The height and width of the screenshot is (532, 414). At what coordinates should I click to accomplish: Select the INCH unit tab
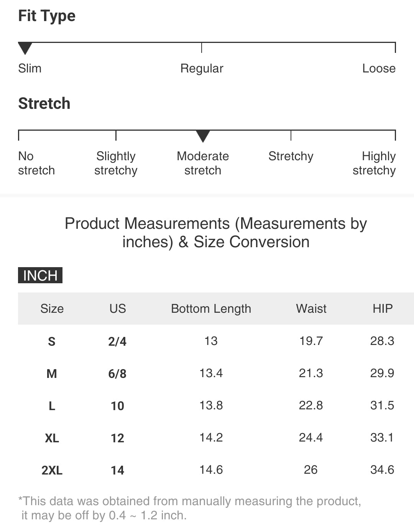(x=40, y=276)
